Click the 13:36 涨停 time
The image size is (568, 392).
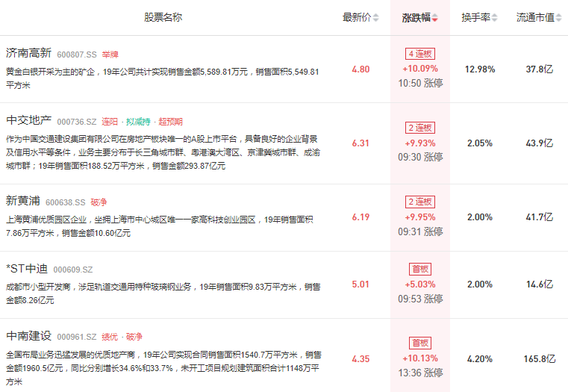420,373
